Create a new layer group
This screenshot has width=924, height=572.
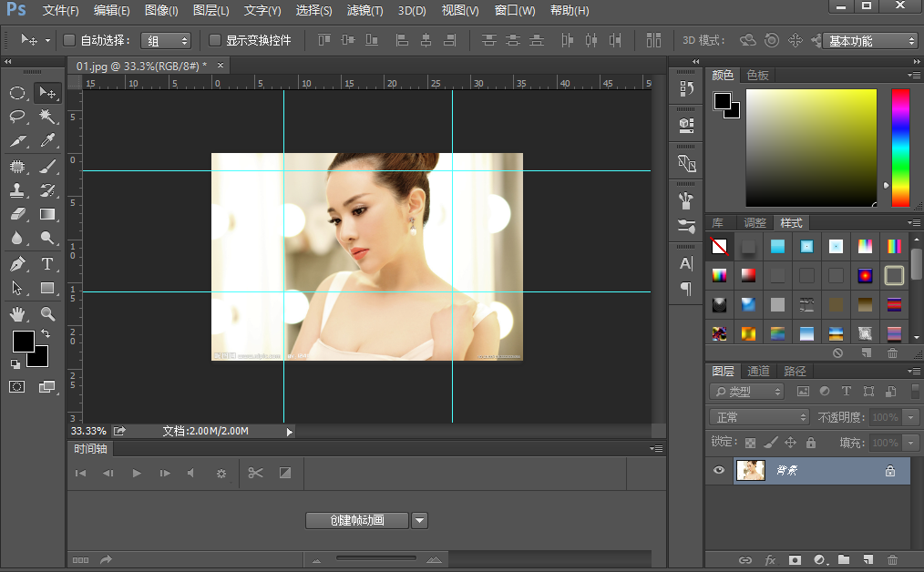point(844,559)
